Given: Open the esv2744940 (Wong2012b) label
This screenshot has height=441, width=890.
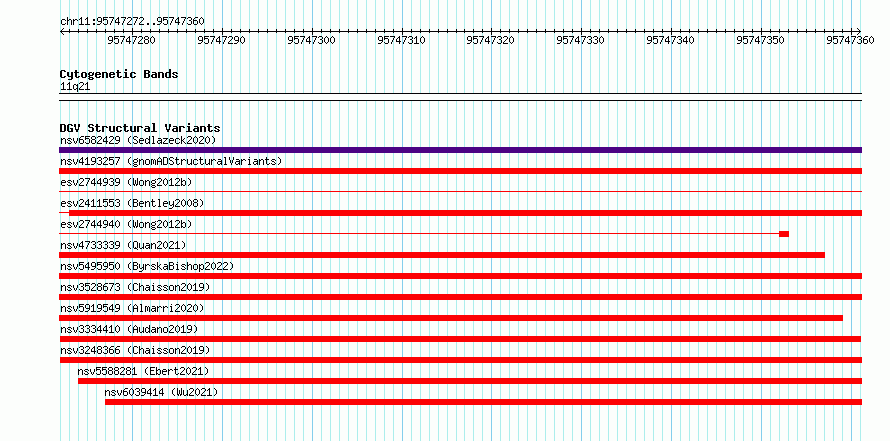Looking at the screenshot, I should pyautogui.click(x=126, y=224).
